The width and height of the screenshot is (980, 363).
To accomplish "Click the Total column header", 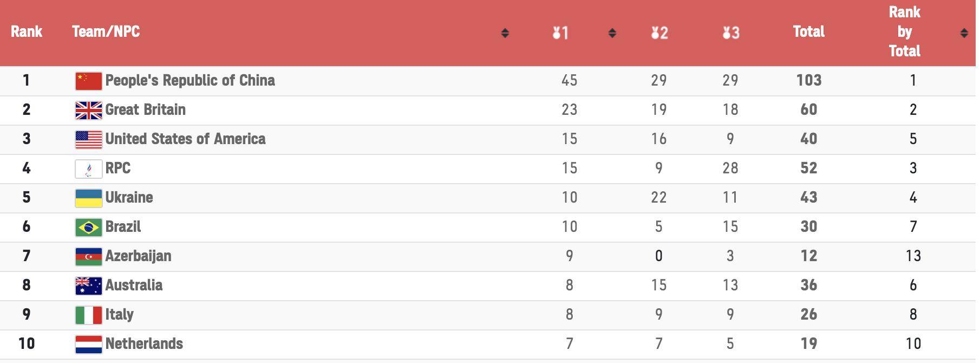I will (808, 31).
